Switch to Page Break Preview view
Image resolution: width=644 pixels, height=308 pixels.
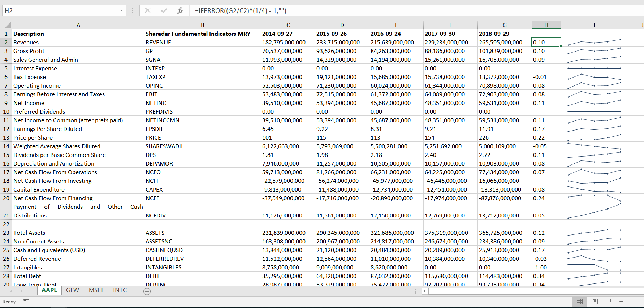[x=610, y=302]
